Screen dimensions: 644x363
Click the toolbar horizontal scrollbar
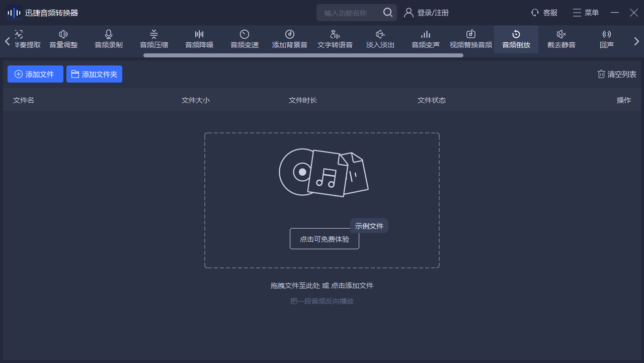point(303,55)
